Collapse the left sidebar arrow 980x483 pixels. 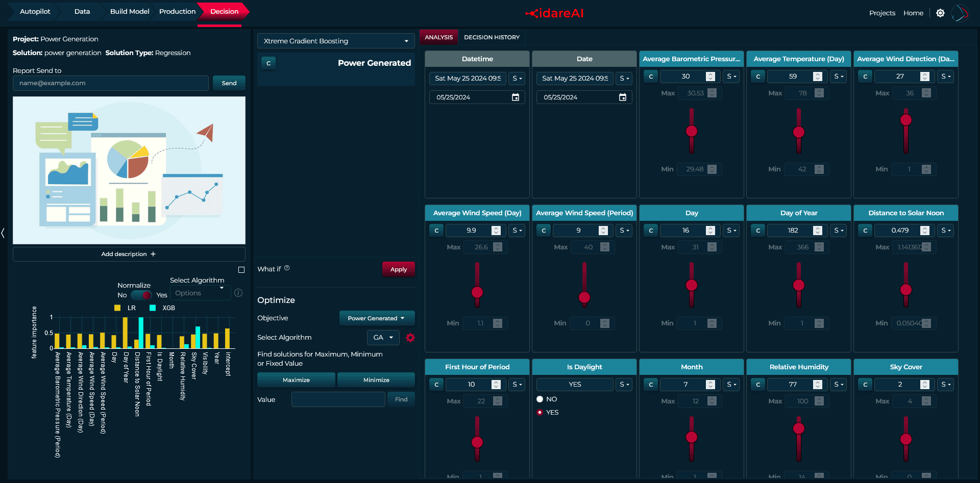click(3, 233)
